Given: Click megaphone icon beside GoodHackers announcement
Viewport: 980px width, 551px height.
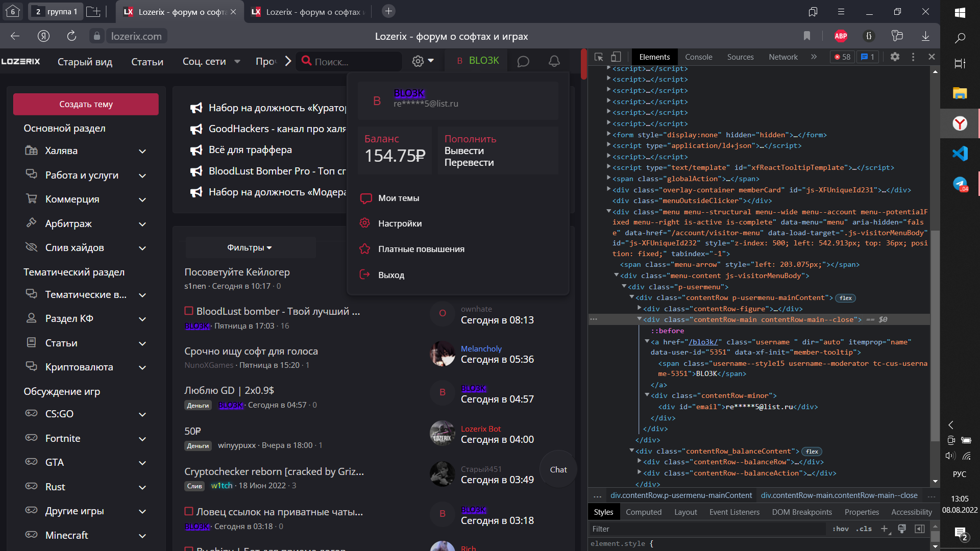Looking at the screenshot, I should (x=197, y=129).
